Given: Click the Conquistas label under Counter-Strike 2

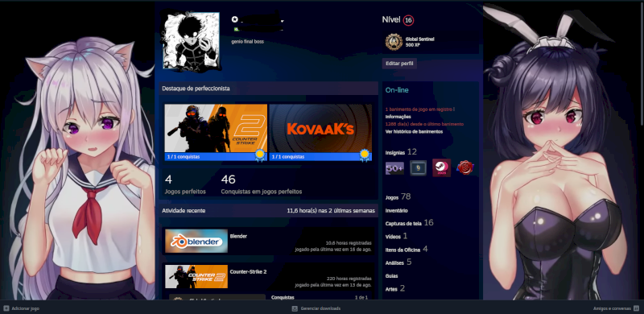Looking at the screenshot, I should pyautogui.click(x=283, y=297).
